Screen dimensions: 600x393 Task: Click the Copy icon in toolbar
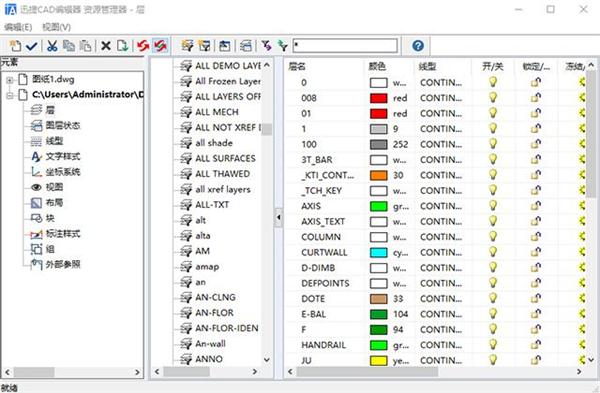(x=69, y=46)
